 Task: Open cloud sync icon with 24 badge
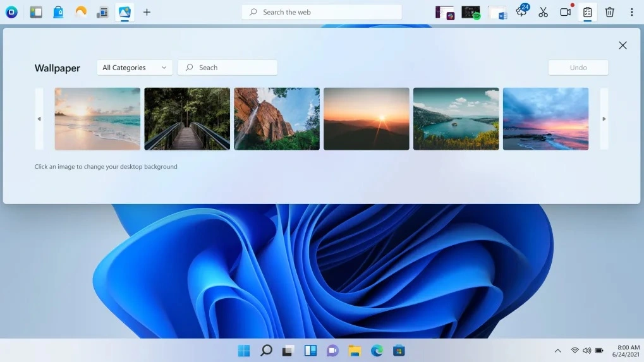point(522,11)
